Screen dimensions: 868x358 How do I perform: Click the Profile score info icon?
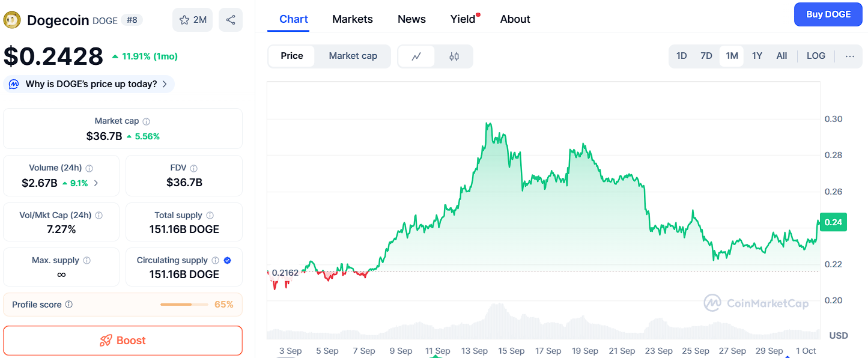click(x=69, y=305)
